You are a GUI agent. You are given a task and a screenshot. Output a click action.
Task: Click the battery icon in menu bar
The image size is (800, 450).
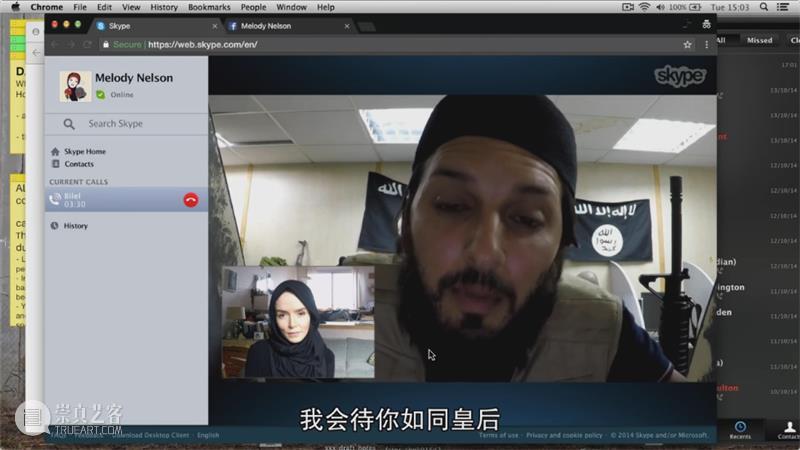click(x=695, y=7)
